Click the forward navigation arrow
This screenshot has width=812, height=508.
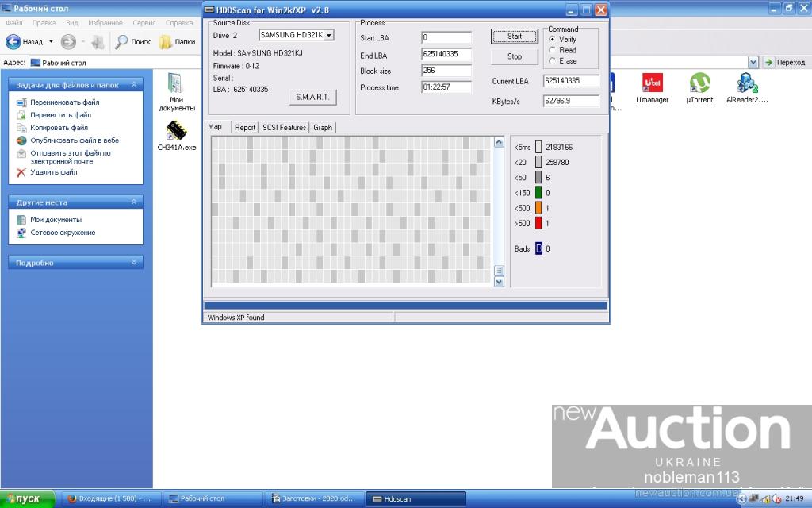(68, 41)
